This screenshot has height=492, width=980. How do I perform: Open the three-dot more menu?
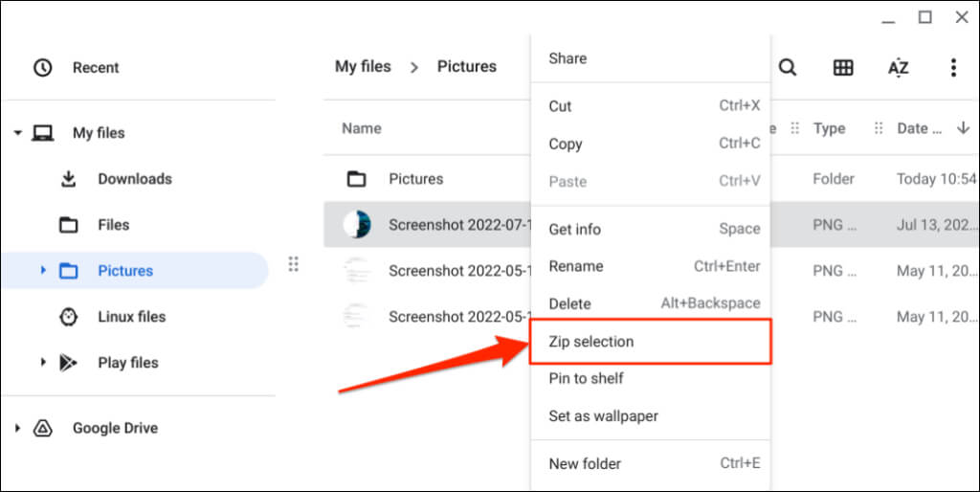click(x=953, y=67)
